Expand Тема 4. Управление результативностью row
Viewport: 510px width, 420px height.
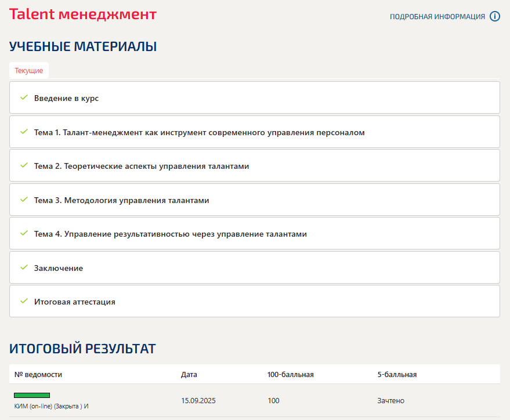(255, 233)
